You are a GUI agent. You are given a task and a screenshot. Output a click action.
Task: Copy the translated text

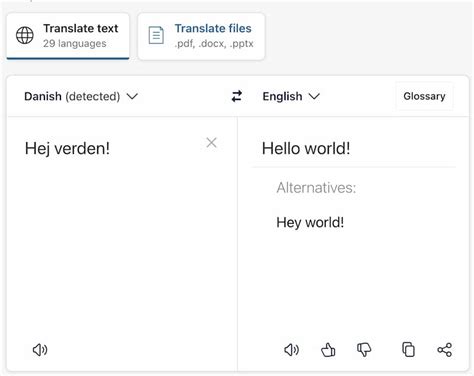(x=408, y=349)
